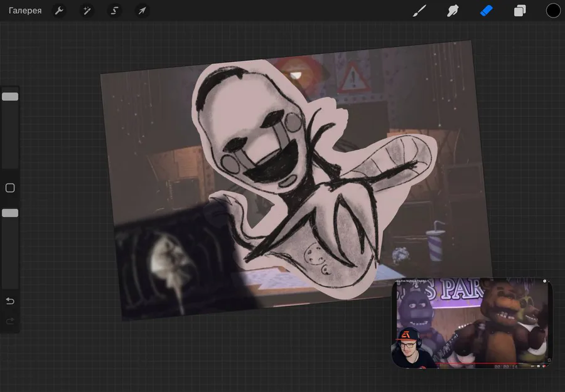Open the Галерея gallery view
This screenshot has width=565, height=392.
[x=25, y=11]
